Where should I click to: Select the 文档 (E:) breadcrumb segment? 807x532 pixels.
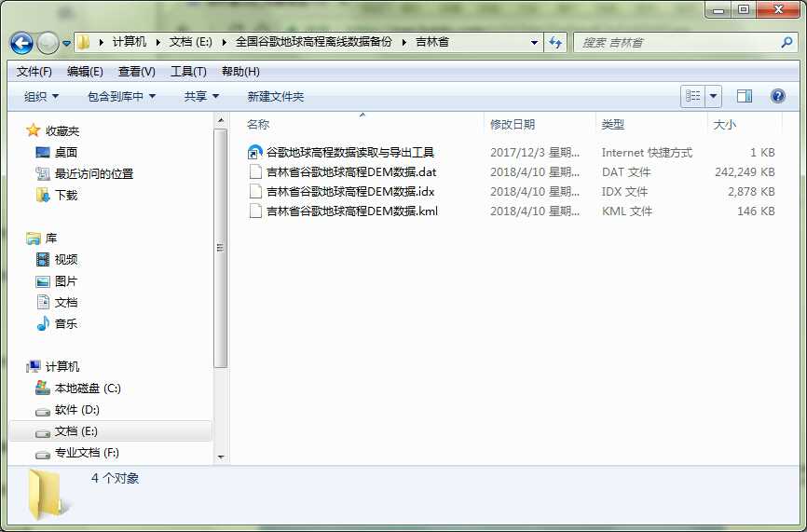pyautogui.click(x=190, y=42)
